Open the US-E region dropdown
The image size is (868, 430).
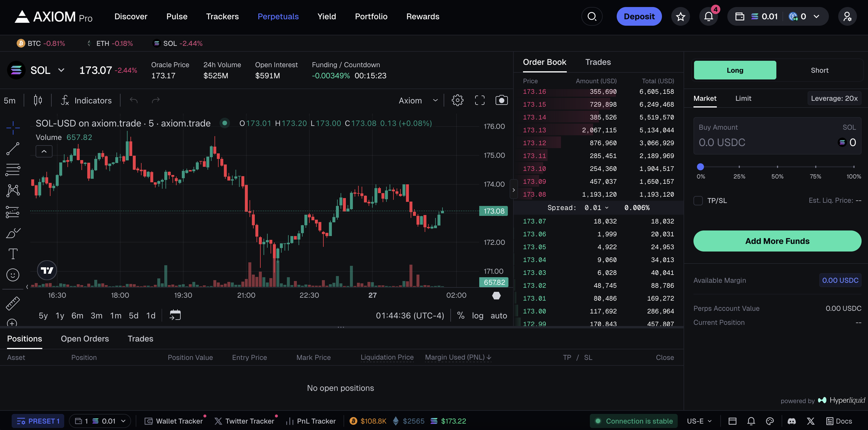point(699,421)
